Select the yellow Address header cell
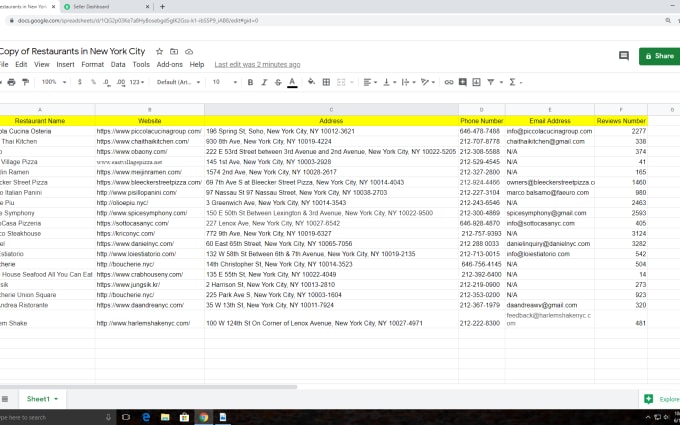Screen dimensions: 680x425 pos(331,121)
